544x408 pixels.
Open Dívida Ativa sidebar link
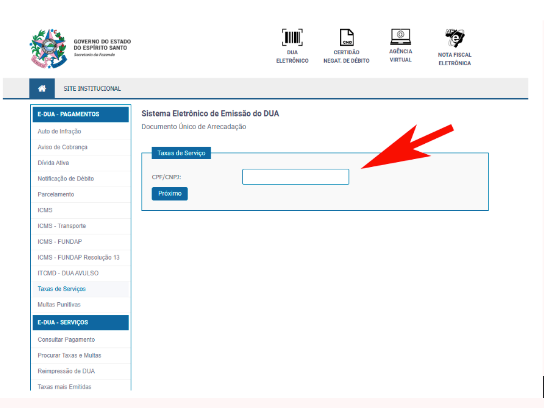[53, 163]
